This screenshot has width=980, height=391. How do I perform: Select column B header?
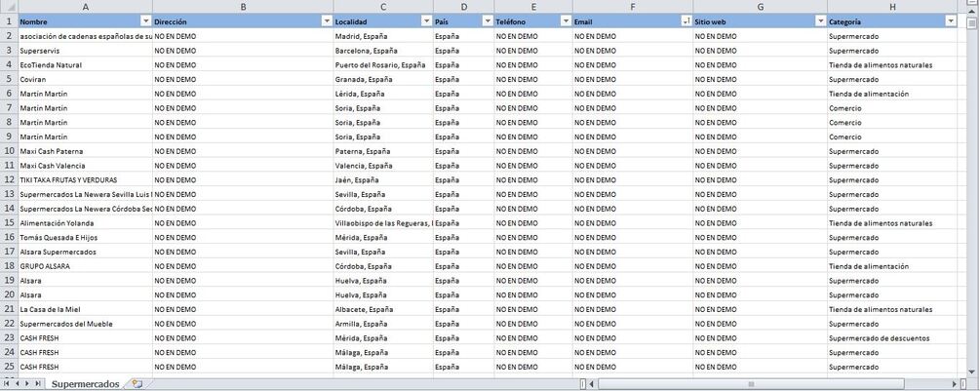[243, 6]
